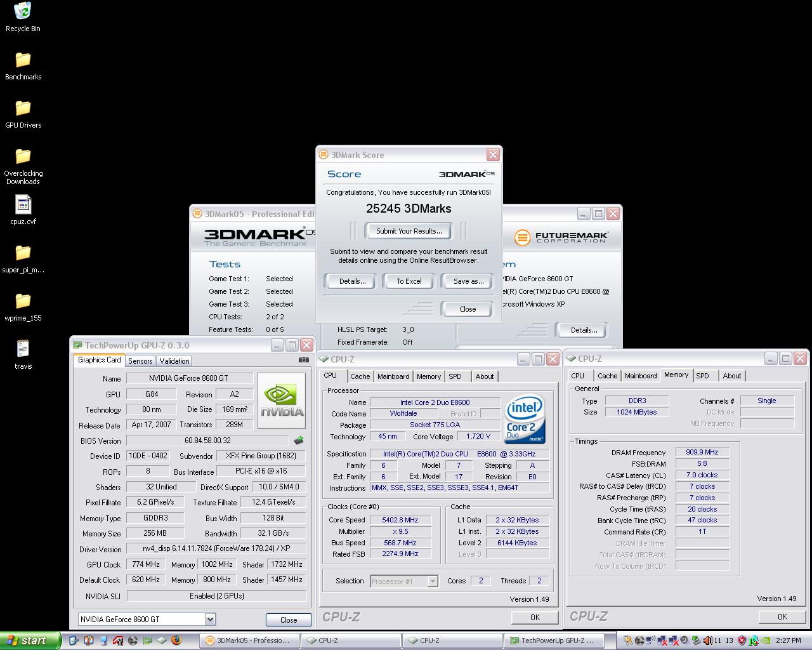Click the red security shield tray icon
Viewport: 812px width, 650px height.
tap(742, 640)
